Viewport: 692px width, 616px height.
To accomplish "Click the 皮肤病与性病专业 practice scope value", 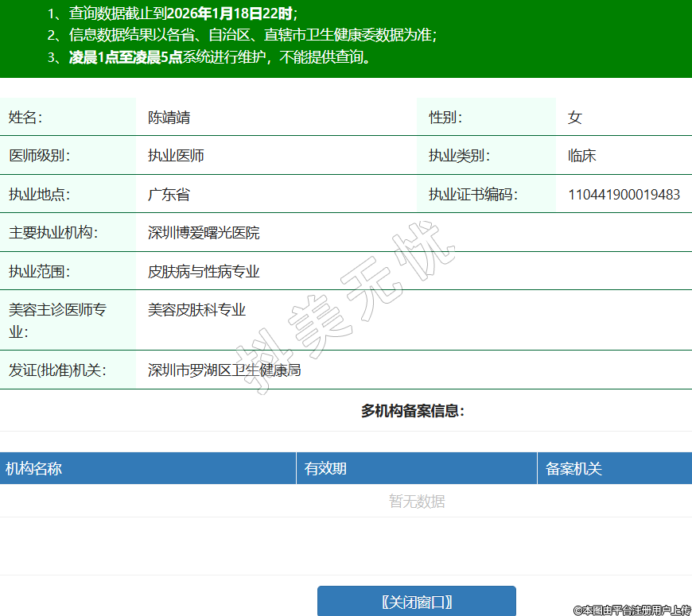I will pos(204,272).
